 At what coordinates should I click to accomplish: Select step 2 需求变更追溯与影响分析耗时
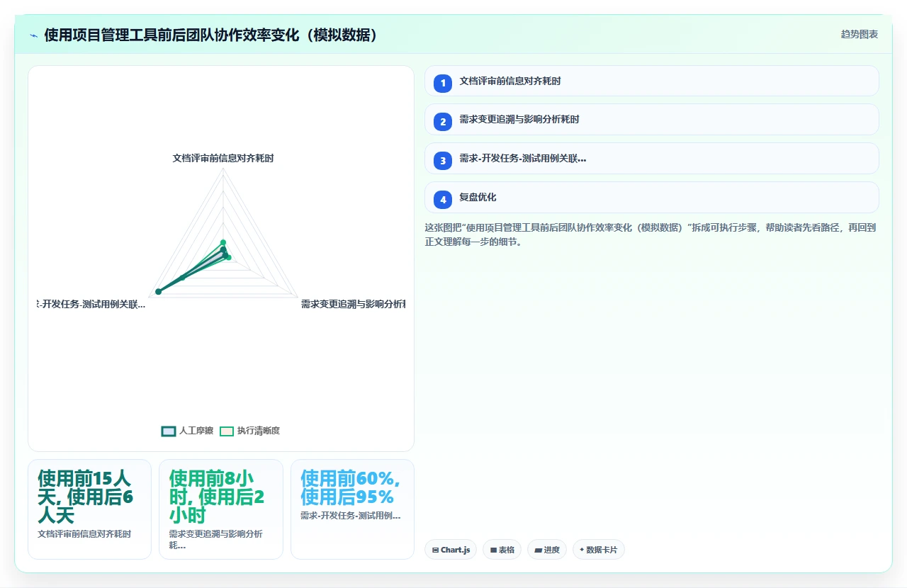click(x=652, y=120)
